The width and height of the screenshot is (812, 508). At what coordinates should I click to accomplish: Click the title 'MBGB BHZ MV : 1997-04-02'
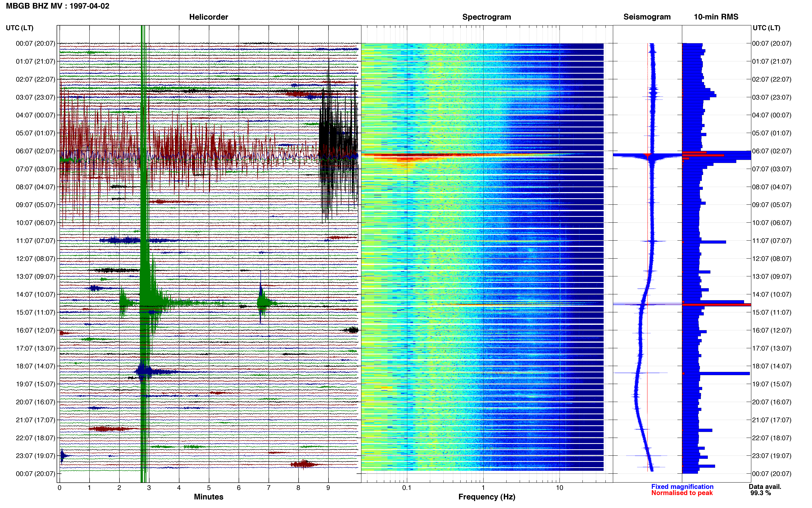pyautogui.click(x=57, y=6)
